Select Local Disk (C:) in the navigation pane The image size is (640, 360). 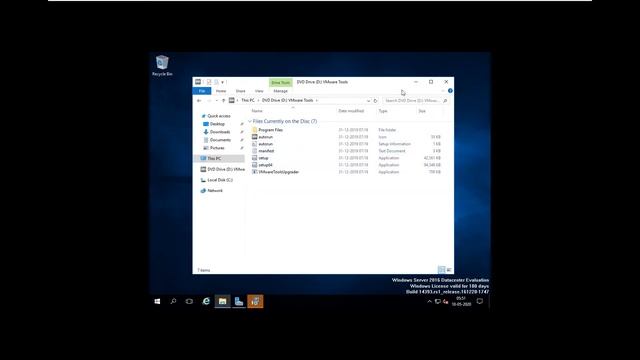220,180
